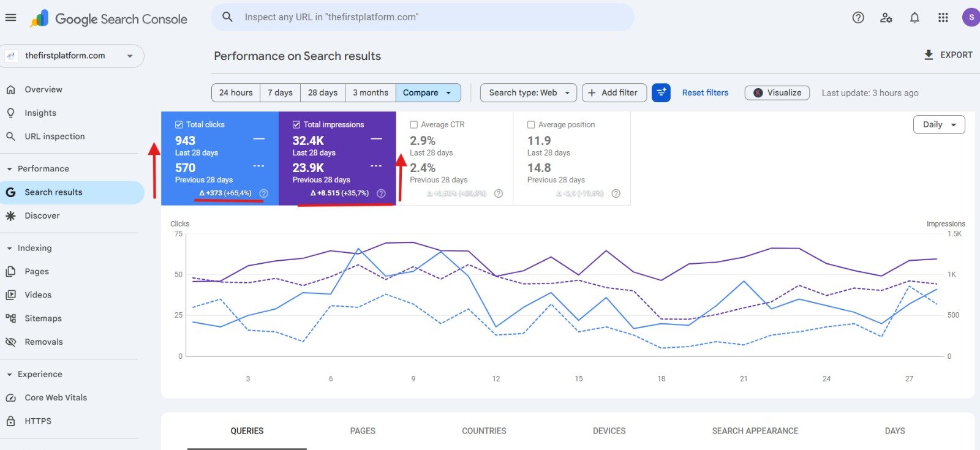Collapse the Performance sidebar section

tap(9, 169)
